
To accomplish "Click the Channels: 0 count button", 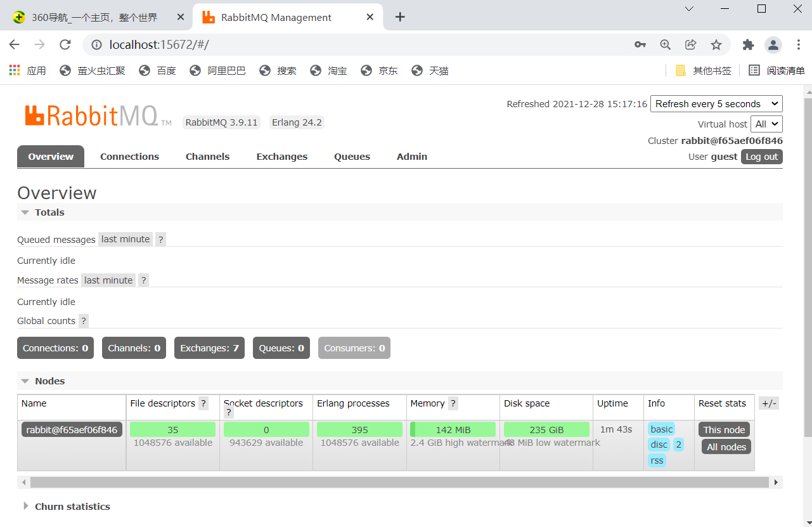I will point(134,348).
